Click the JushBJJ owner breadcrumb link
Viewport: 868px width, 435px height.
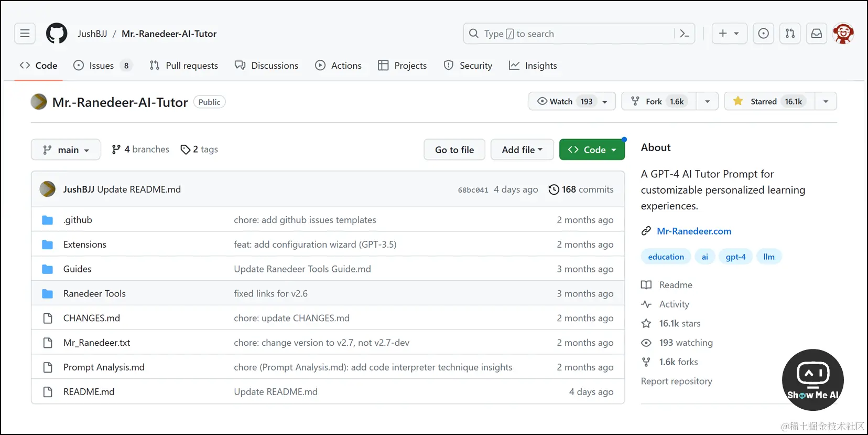pyautogui.click(x=92, y=34)
